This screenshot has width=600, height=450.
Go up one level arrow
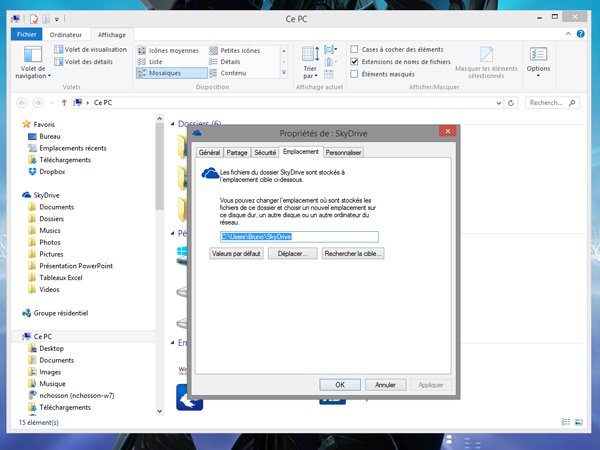click(x=64, y=103)
